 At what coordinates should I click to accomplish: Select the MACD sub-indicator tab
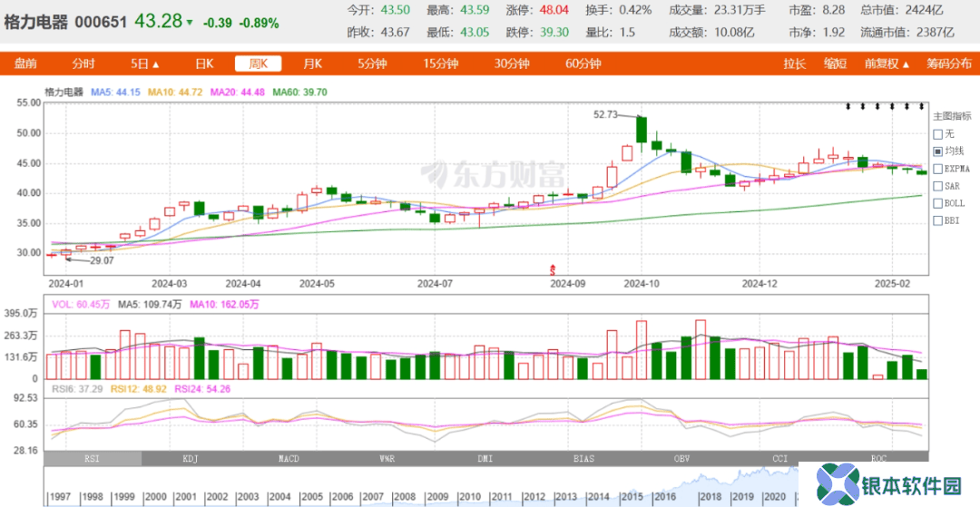289,458
